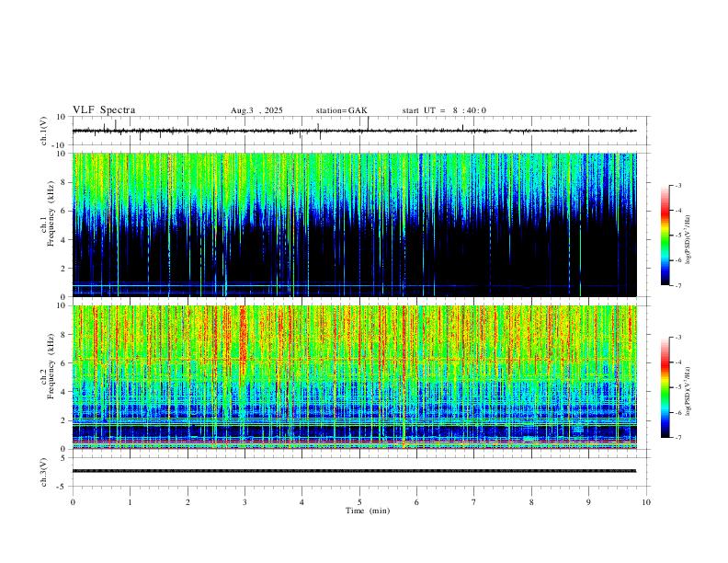This screenshot has width=728, height=563.
Task: Click the "-3" label on ch.1 colorbar
Action: 677,185
